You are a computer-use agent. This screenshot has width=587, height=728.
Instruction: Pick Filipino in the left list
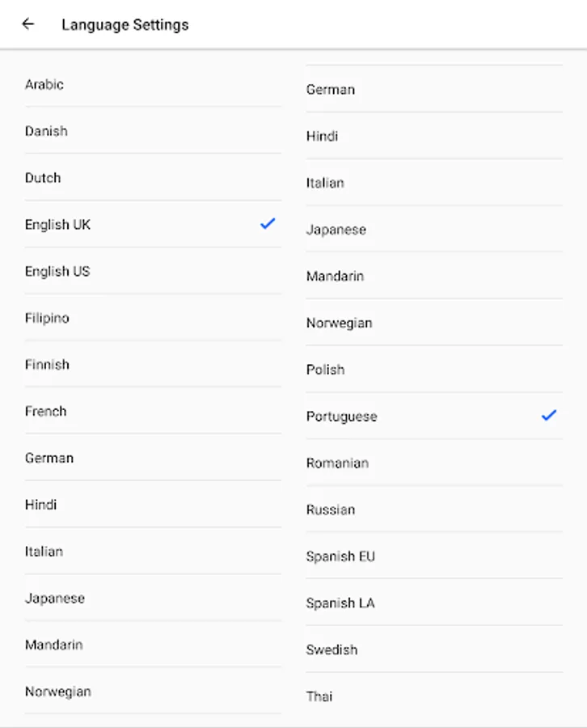click(x=47, y=318)
